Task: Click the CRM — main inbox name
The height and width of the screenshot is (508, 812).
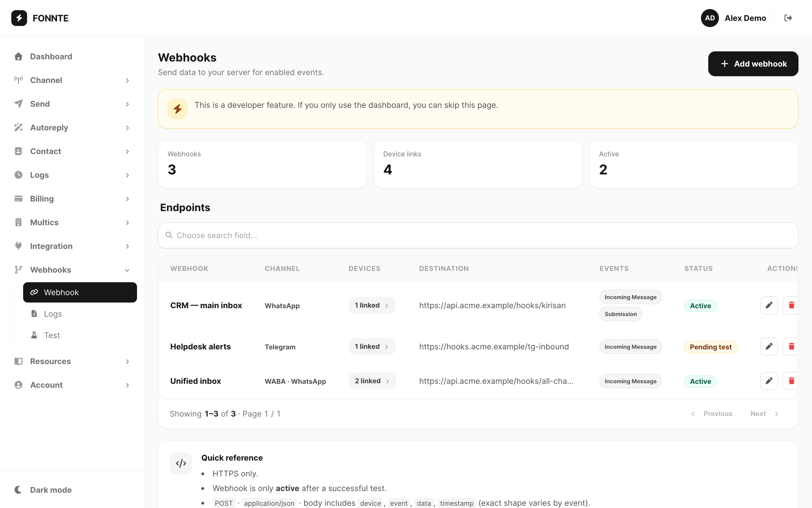Action: pyautogui.click(x=206, y=305)
